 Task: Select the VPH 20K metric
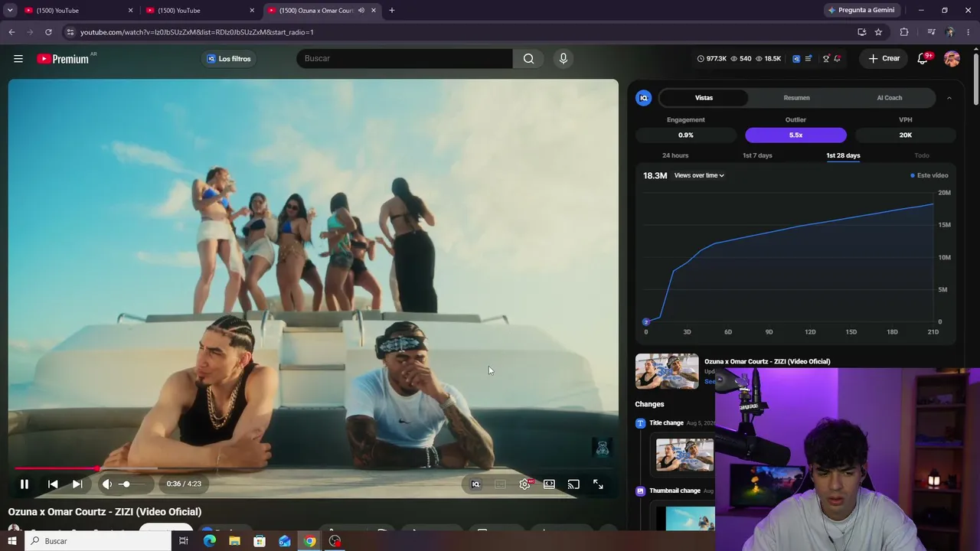(906, 135)
